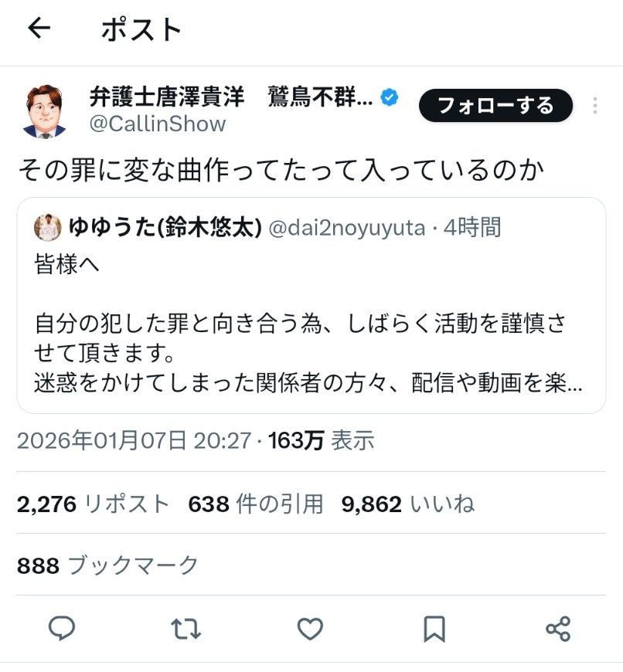The height and width of the screenshot is (672, 623).
Task: Tap the 163万 表示 view count
Action: click(x=321, y=441)
